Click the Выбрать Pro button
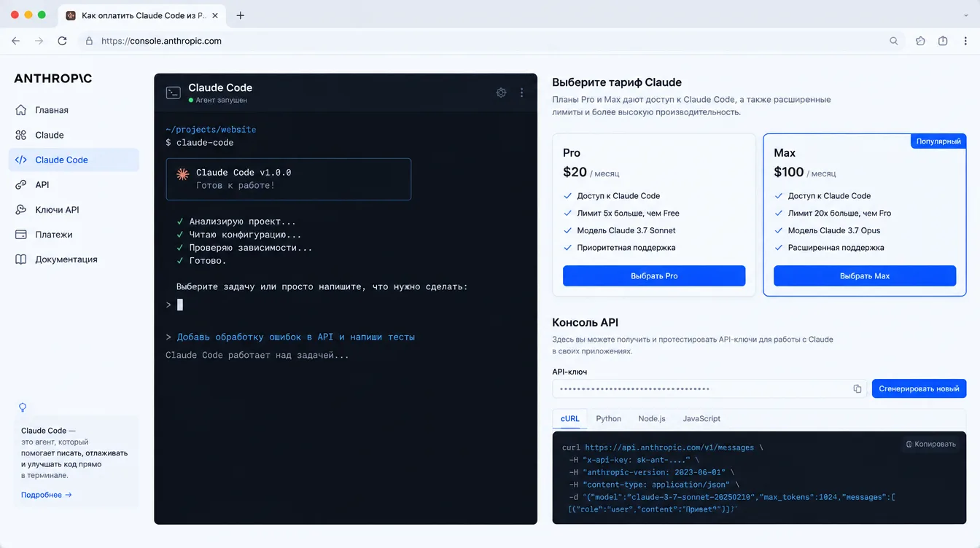 (x=654, y=275)
